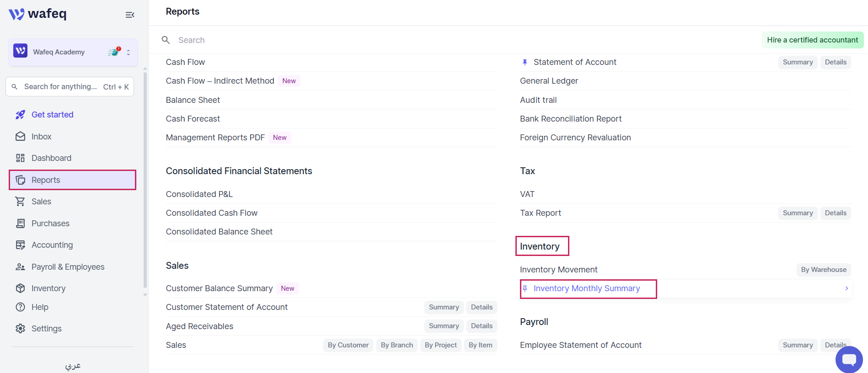The height and width of the screenshot is (373, 868).
Task: Expand the Payroll & Employees menu
Action: tap(68, 267)
